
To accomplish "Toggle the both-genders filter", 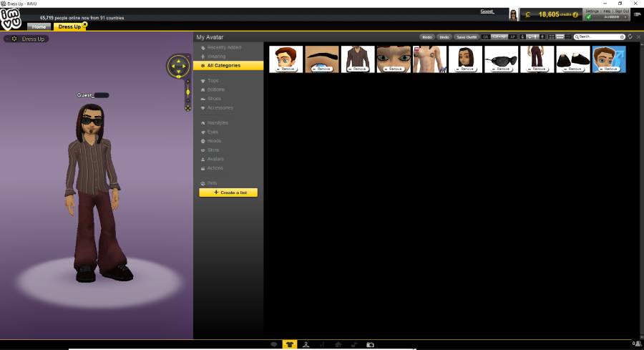I will pos(532,37).
